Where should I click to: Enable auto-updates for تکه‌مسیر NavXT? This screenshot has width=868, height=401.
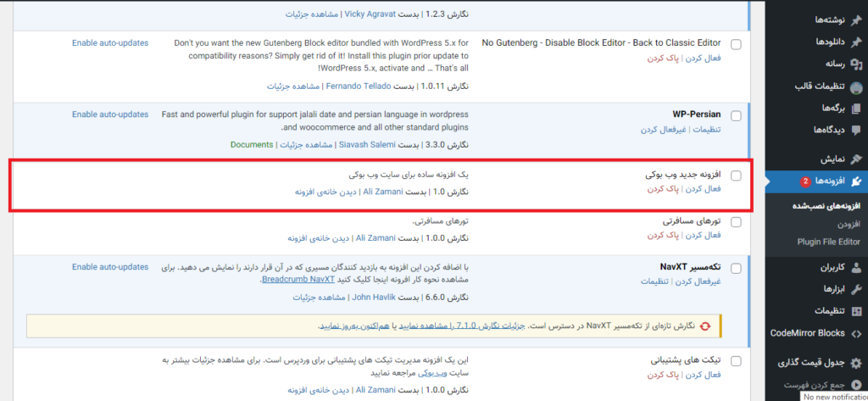pyautogui.click(x=110, y=267)
